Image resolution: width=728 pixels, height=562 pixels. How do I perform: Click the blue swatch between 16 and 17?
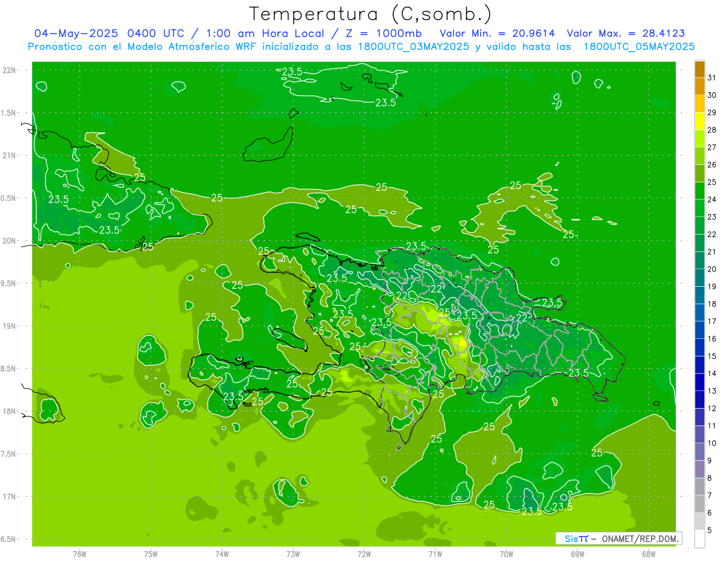point(699,330)
